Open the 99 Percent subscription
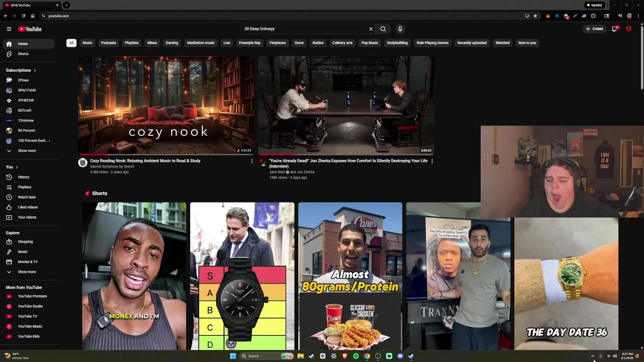This screenshot has width=644, height=362. 28,130
